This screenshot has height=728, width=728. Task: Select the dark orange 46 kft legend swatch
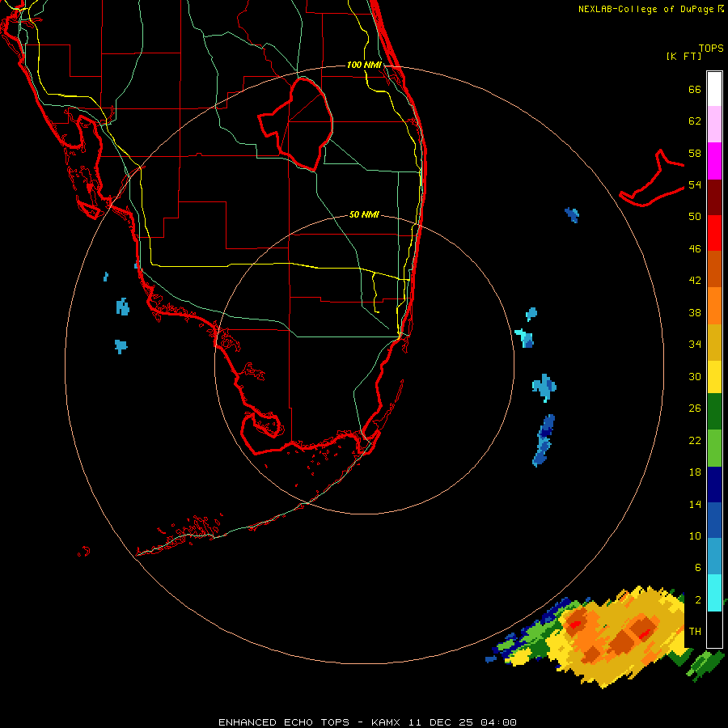click(714, 269)
